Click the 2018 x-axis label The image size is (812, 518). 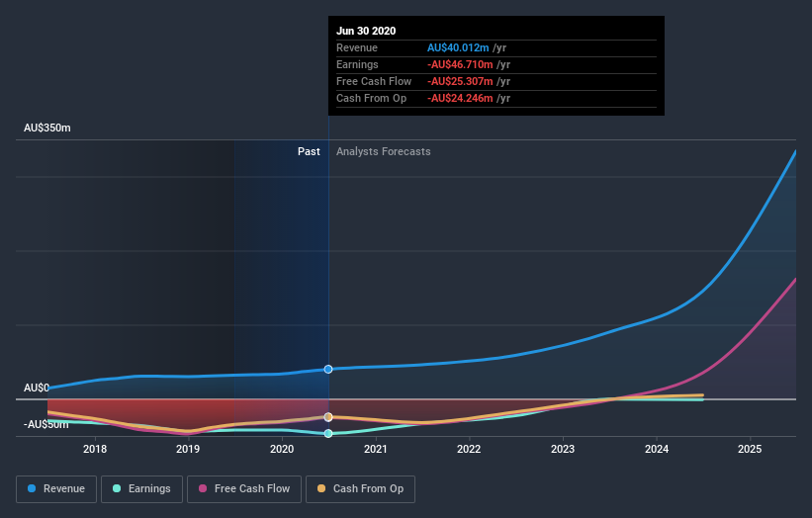(x=95, y=449)
